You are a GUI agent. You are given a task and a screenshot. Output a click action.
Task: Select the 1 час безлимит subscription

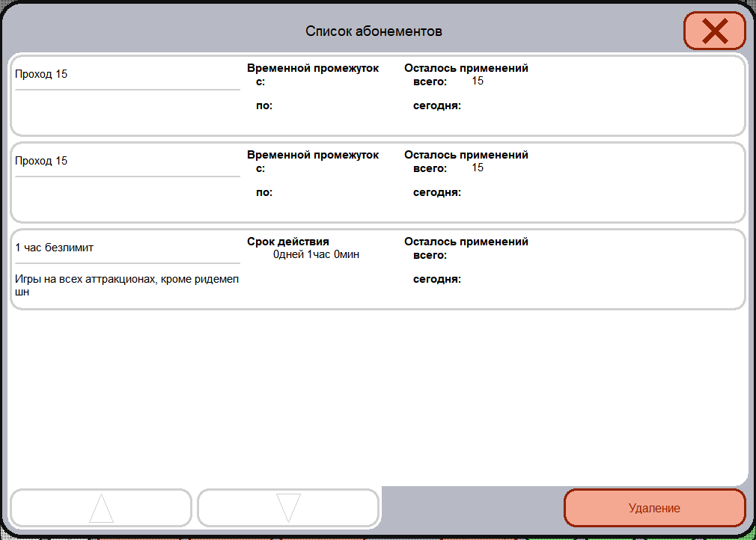(x=378, y=269)
